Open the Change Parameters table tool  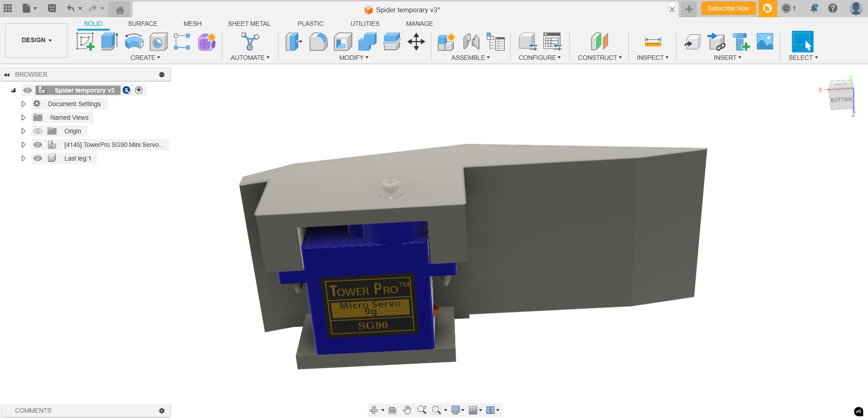(552, 42)
